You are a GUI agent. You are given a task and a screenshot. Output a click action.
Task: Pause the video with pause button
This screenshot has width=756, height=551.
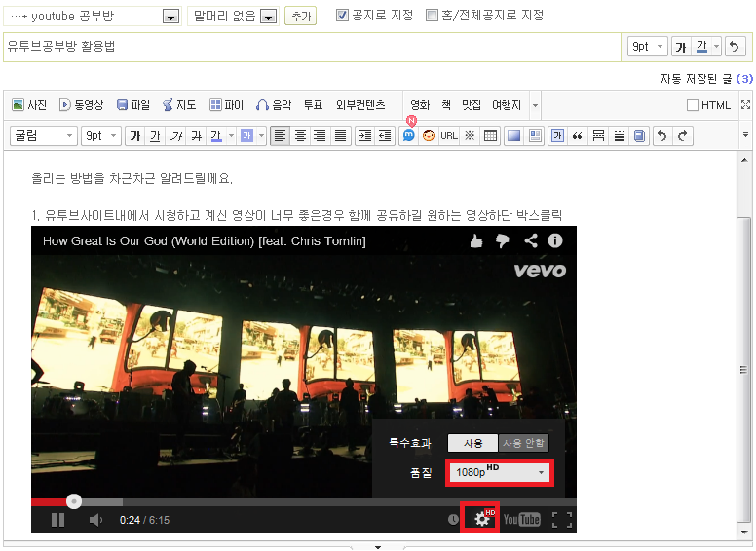click(x=57, y=520)
